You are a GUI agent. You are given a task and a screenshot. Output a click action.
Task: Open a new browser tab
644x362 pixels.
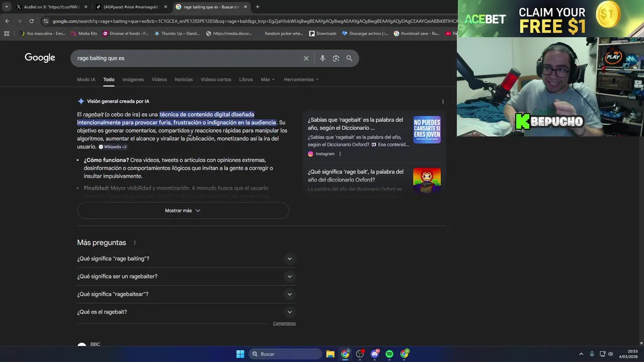tap(258, 7)
